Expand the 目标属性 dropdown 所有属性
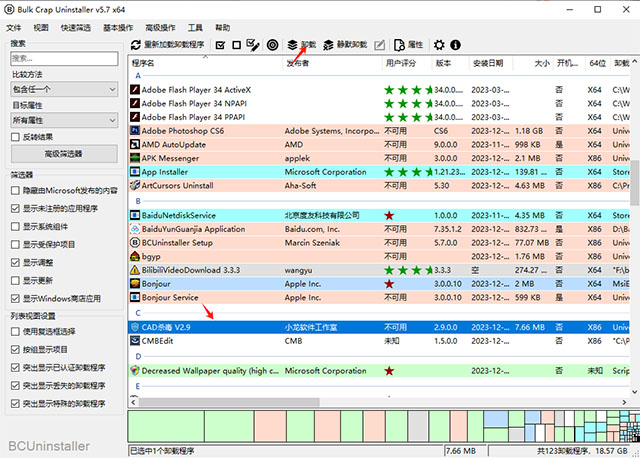The height and width of the screenshot is (458, 640). tap(63, 120)
